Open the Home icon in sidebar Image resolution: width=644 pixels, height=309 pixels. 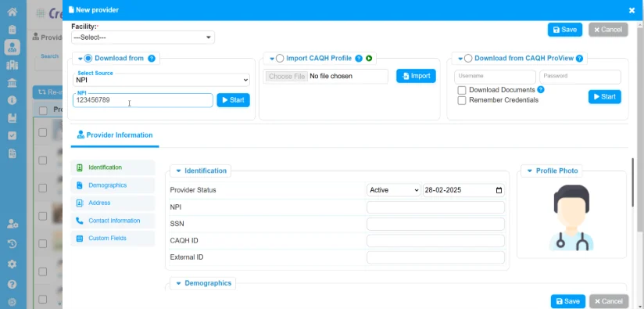pos(12,12)
